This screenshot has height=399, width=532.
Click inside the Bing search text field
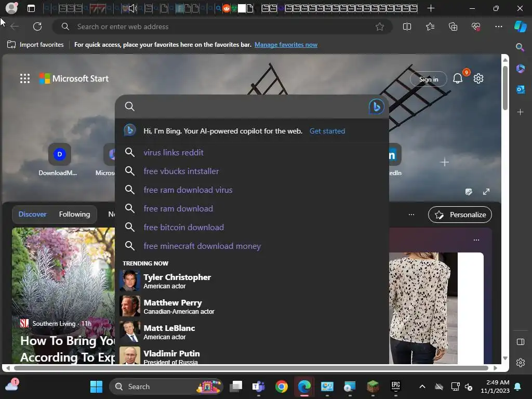click(251, 107)
